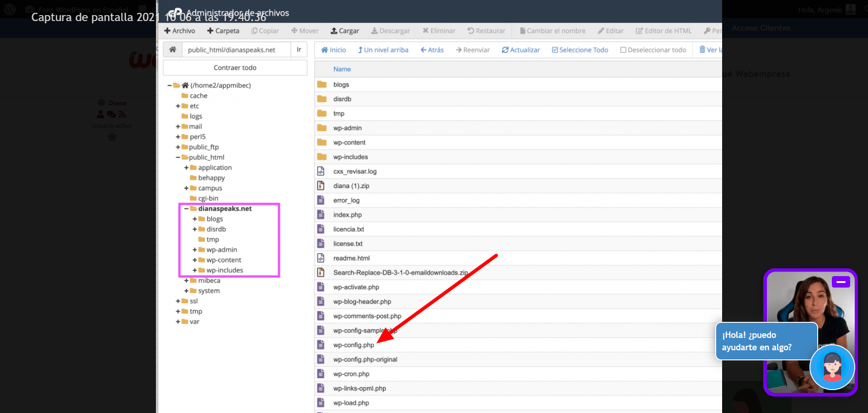Click the Eliminar delete button
The width and height of the screenshot is (868, 413).
[439, 31]
